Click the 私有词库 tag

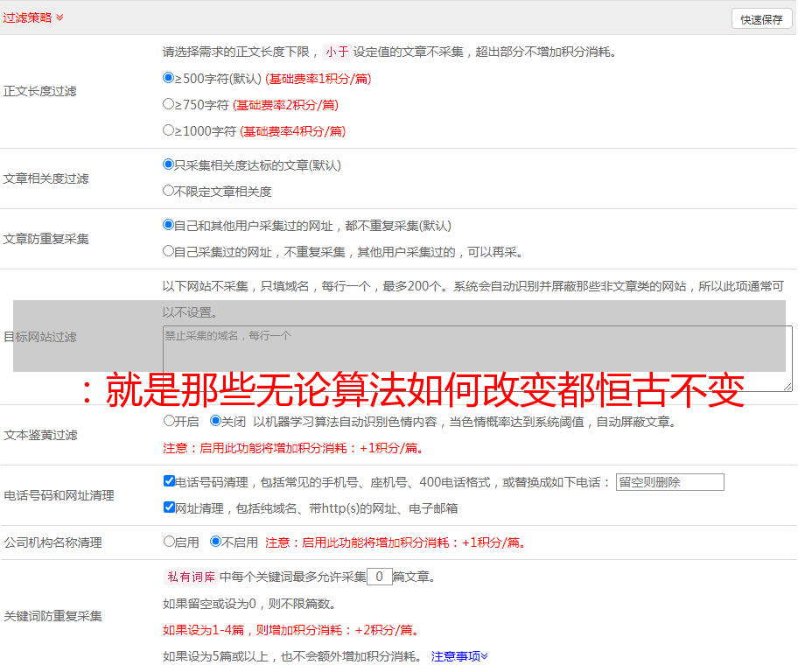192,577
